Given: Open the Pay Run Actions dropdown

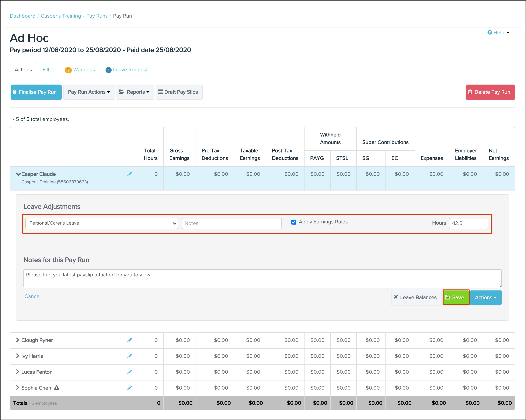Looking at the screenshot, I should point(89,92).
